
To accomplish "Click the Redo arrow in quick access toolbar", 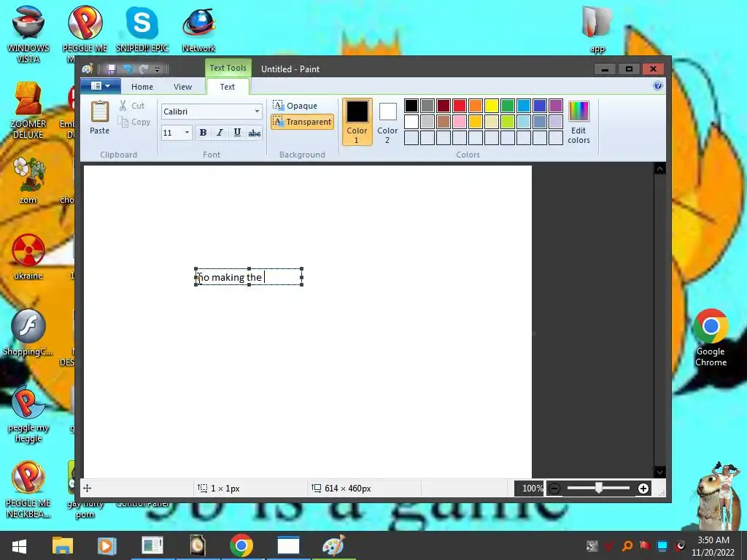I will coord(143,69).
